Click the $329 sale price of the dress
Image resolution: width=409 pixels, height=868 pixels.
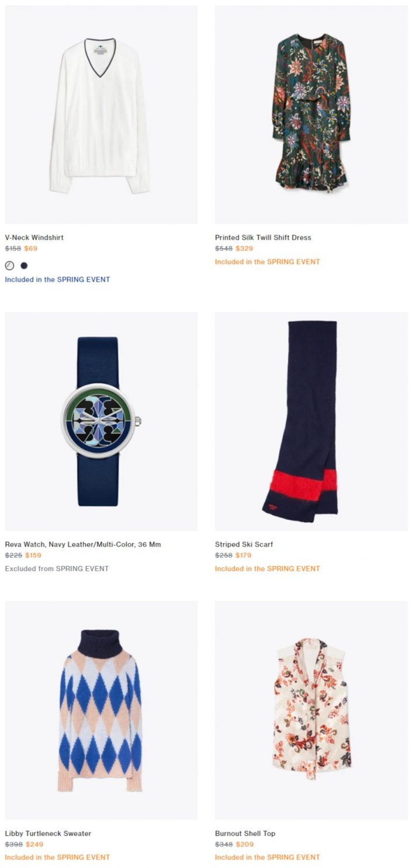pyautogui.click(x=244, y=248)
